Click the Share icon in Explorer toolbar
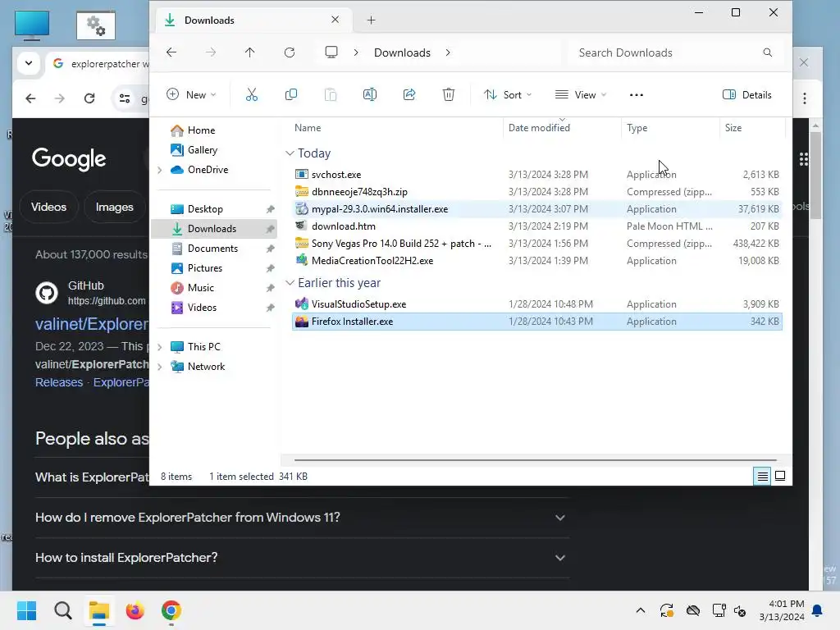Viewport: 840px width, 630px height. coord(409,95)
